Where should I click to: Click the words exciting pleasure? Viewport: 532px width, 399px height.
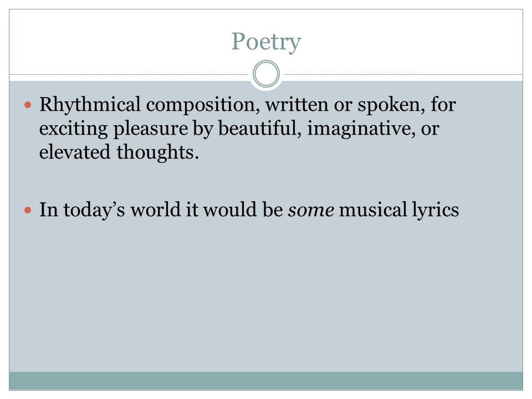click(114, 129)
